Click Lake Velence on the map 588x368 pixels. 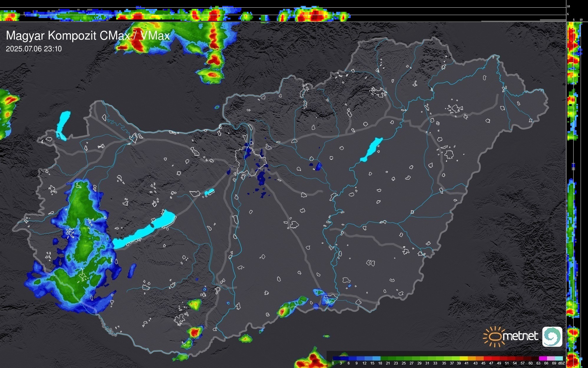(x=209, y=192)
